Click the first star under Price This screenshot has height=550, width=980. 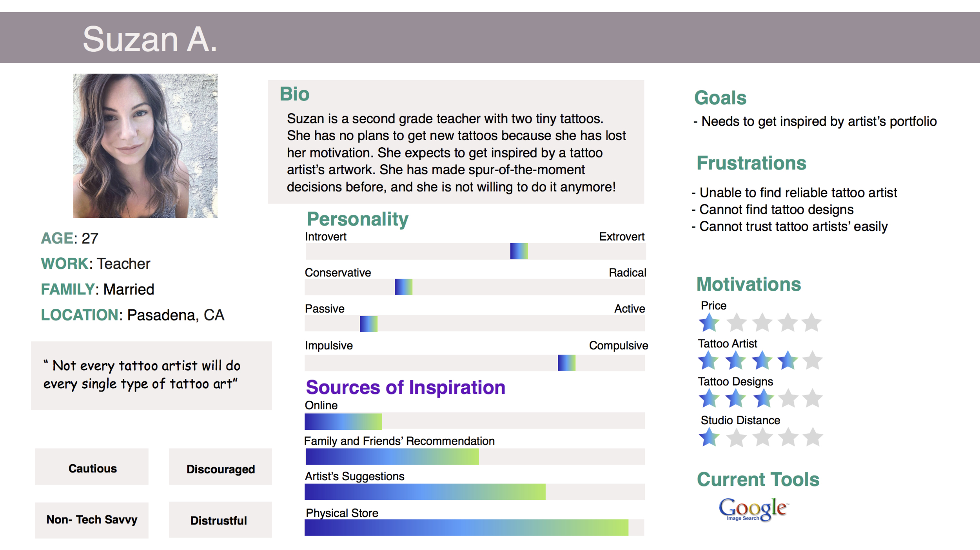pyautogui.click(x=709, y=322)
